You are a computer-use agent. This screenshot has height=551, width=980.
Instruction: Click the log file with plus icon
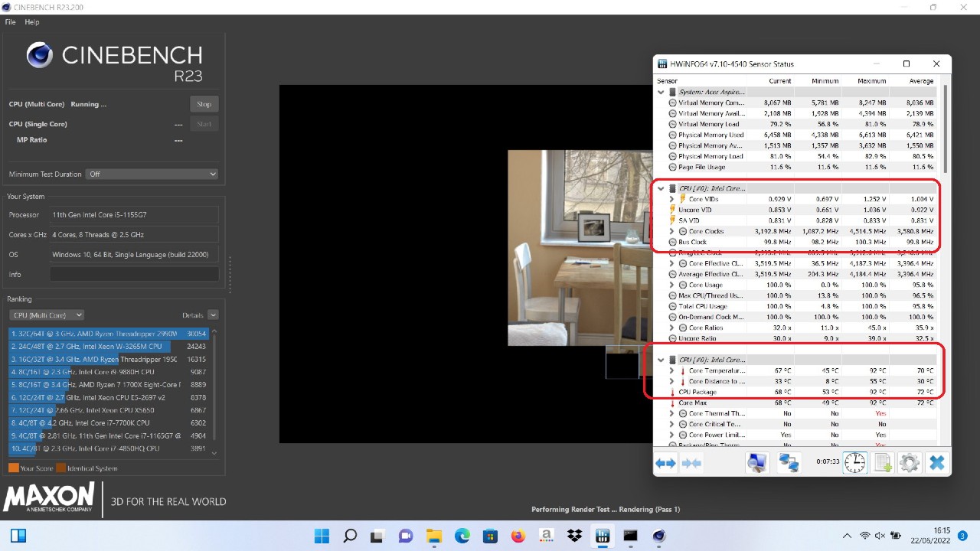(883, 462)
